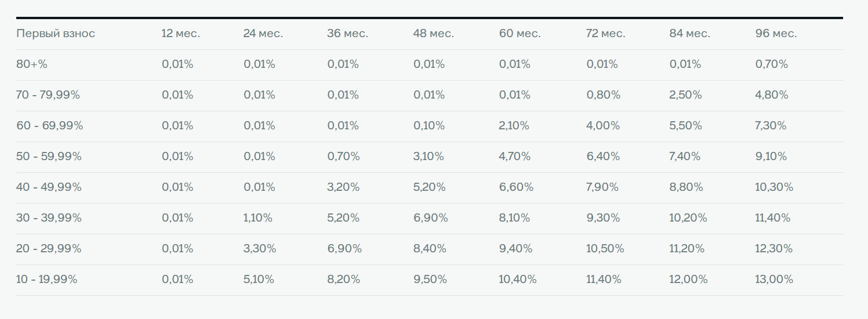Viewport: 868px width, 319px height.
Task: Click the "10 - 19,99%" row label
Action: tap(47, 280)
